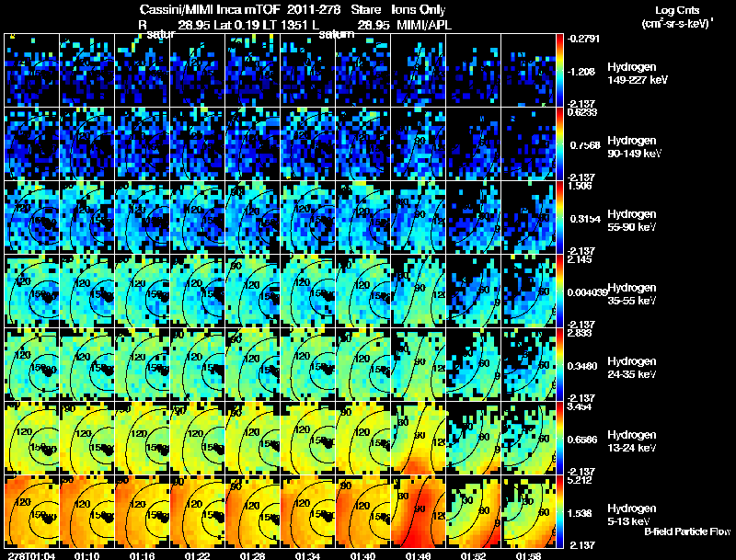The image size is (736, 560).
Task: Click the 'B-field Particle Flow' label
Action: tap(687, 531)
